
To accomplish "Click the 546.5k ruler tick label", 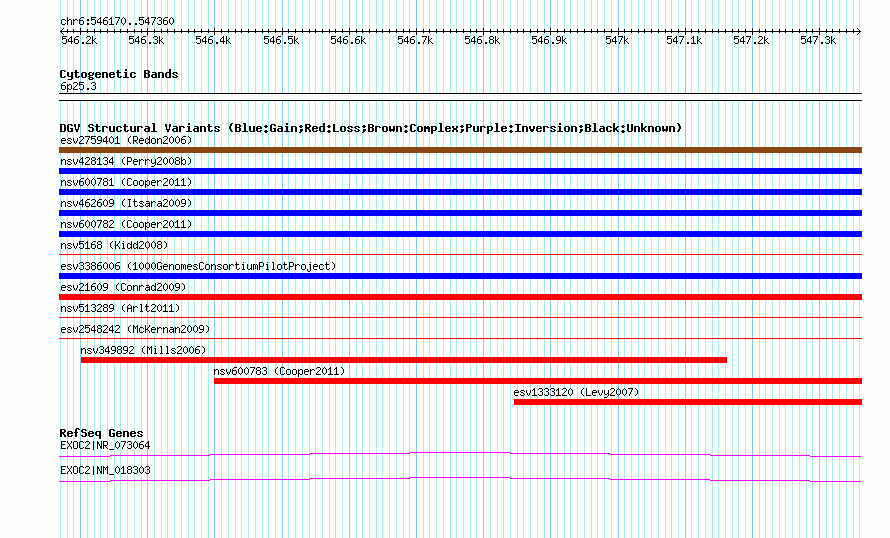I will tap(281, 40).
